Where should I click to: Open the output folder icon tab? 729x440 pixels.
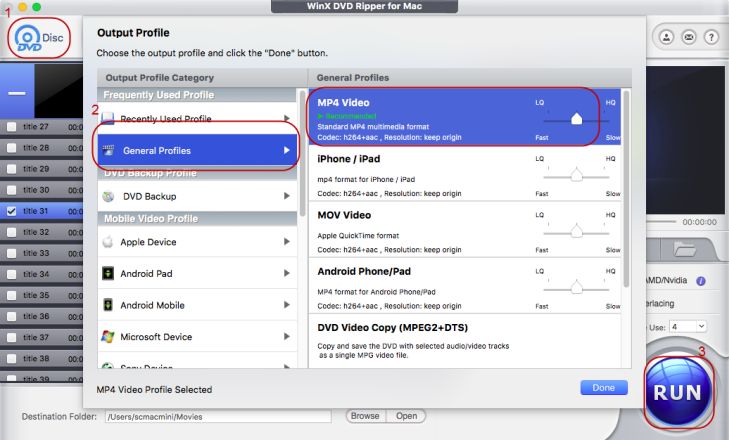point(685,249)
